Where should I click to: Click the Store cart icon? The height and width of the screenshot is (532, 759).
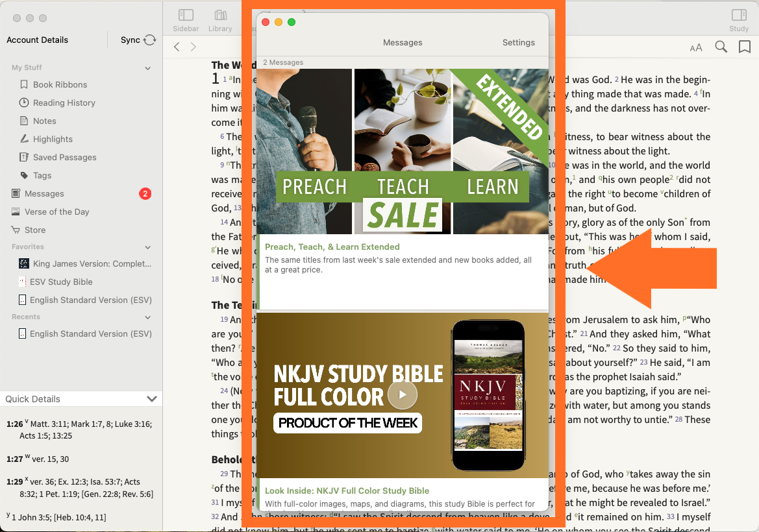(x=16, y=230)
